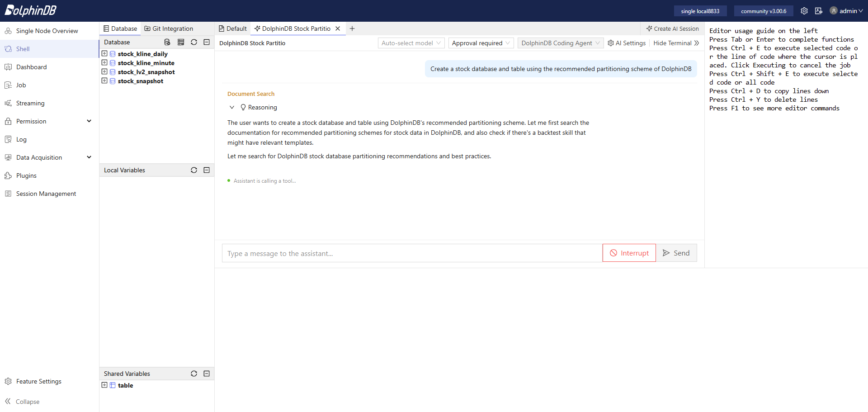Select stock_kline_minute in the database tree
Image resolution: width=868 pixels, height=412 pixels.
tap(146, 63)
